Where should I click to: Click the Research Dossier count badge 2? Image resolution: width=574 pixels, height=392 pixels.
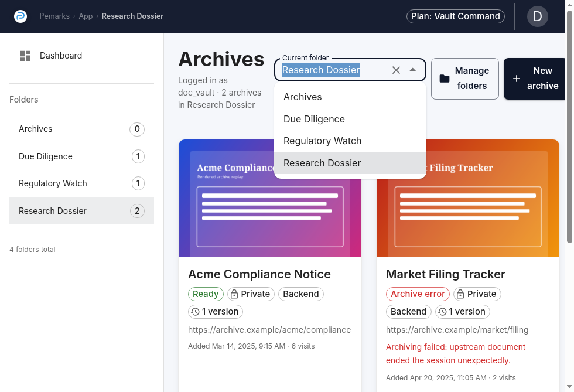coord(137,211)
